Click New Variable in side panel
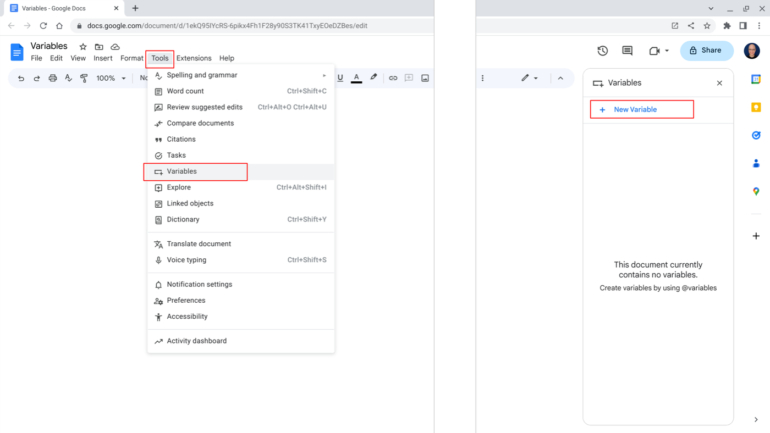This screenshot has width=770, height=433. point(635,109)
